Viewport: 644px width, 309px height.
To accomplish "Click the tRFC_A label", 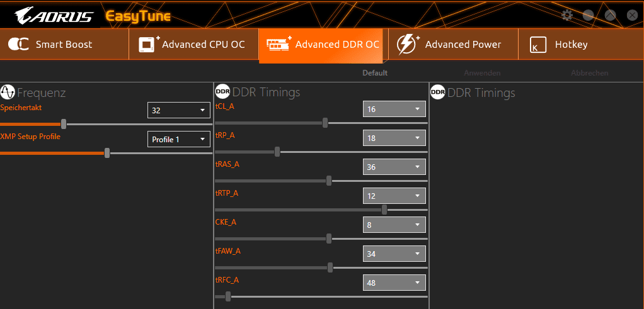I will point(227,280).
